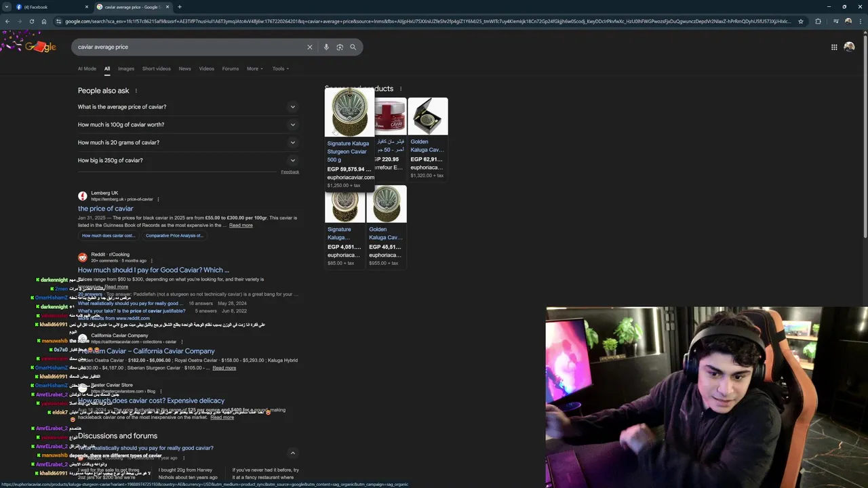The width and height of the screenshot is (868, 488).
Task: Click the browser address bar URL
Action: pyautogui.click(x=427, y=21)
